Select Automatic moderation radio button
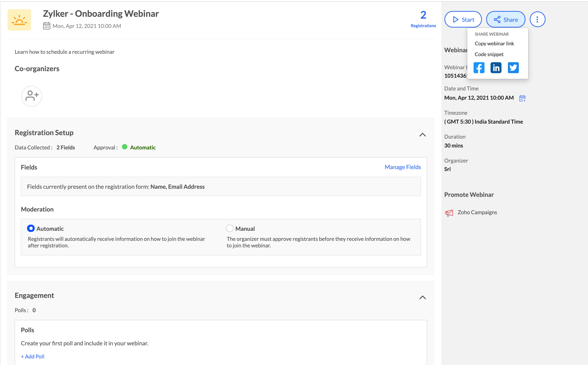 pyautogui.click(x=31, y=228)
